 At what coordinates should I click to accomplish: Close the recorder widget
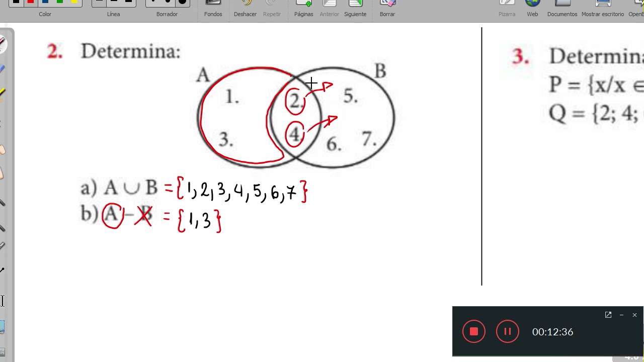634,315
